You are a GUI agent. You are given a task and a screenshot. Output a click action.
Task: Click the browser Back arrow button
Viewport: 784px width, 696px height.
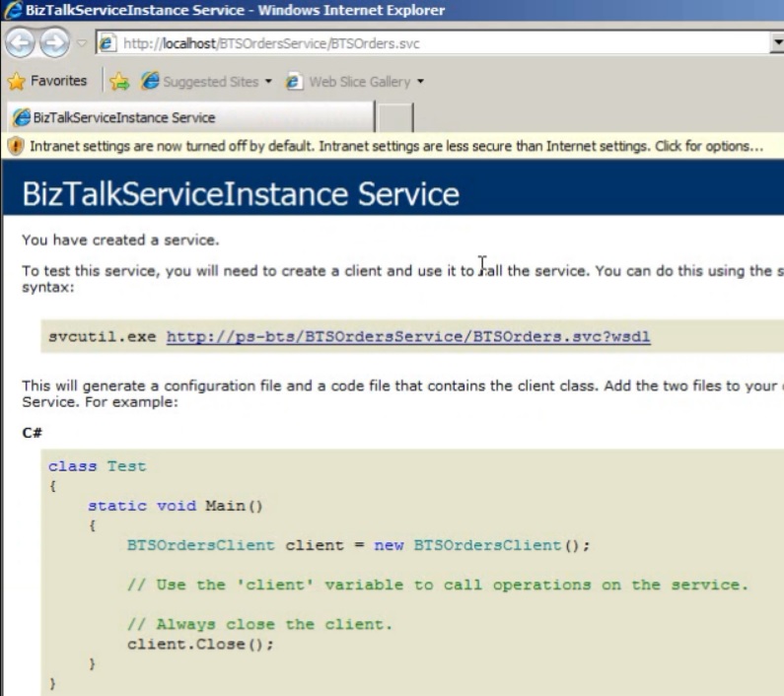(20, 43)
